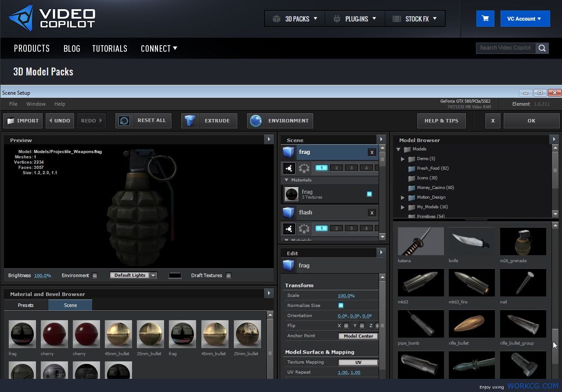
Task: Click the RESET ALL button
Action: tap(143, 121)
